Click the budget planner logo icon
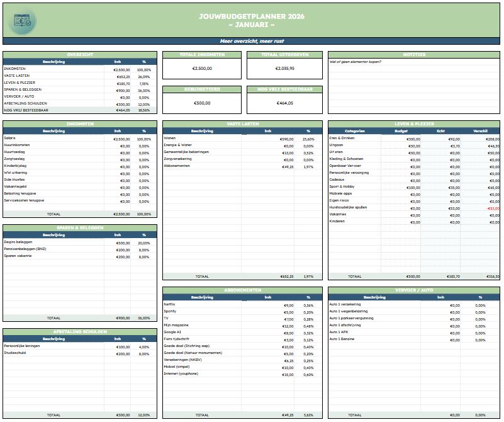The width and height of the screenshot is (504, 422). (x=23, y=21)
